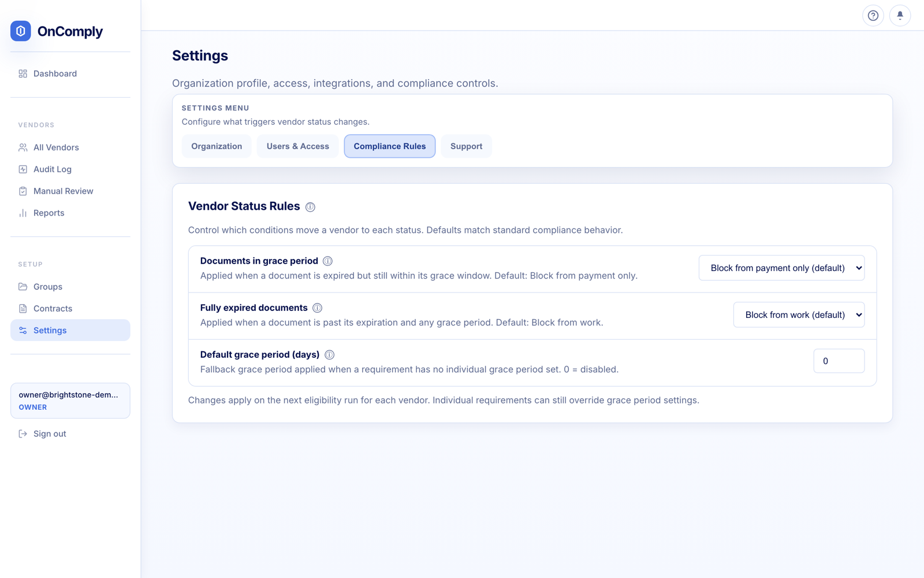The width and height of the screenshot is (924, 578).
Task: Open All Vendors page
Action: 70,147
